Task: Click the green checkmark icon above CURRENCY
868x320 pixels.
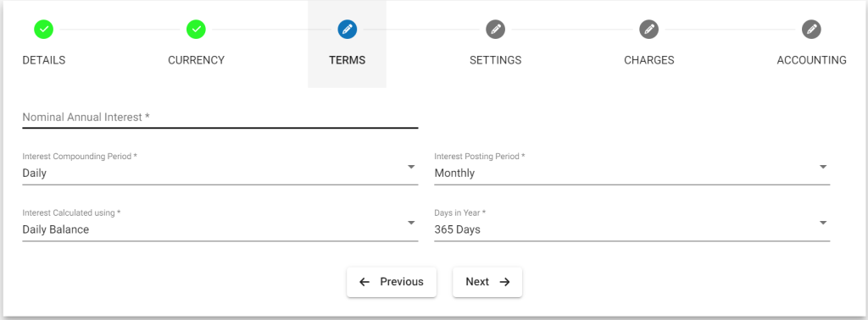Action: [x=196, y=30]
